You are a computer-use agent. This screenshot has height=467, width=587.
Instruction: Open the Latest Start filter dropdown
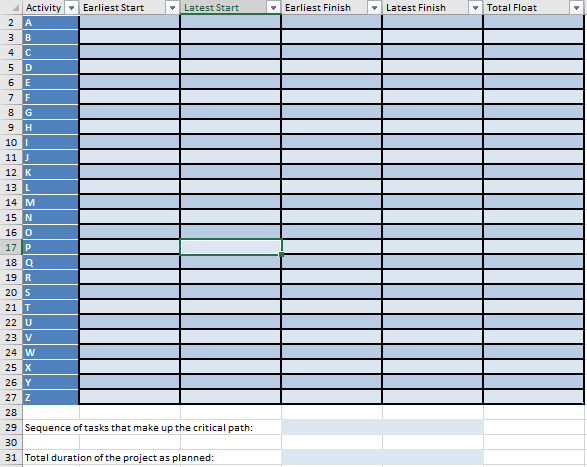pyautogui.click(x=273, y=7)
